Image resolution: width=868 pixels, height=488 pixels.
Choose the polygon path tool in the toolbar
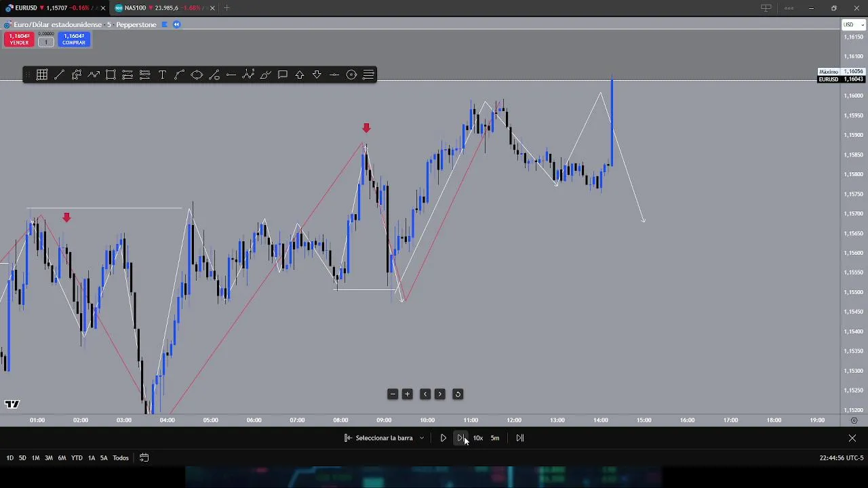tap(77, 75)
